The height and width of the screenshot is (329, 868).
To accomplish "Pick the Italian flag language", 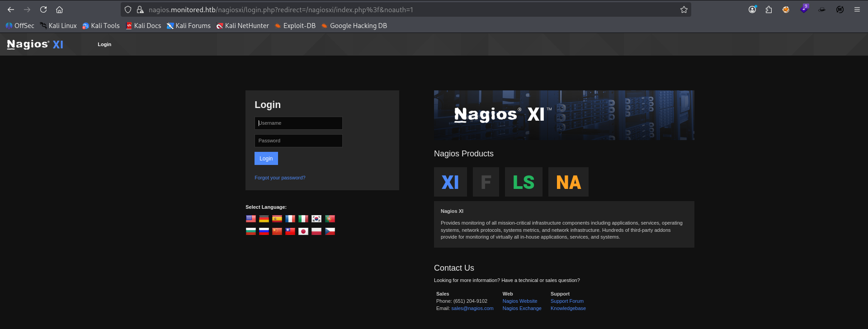I will tap(303, 219).
